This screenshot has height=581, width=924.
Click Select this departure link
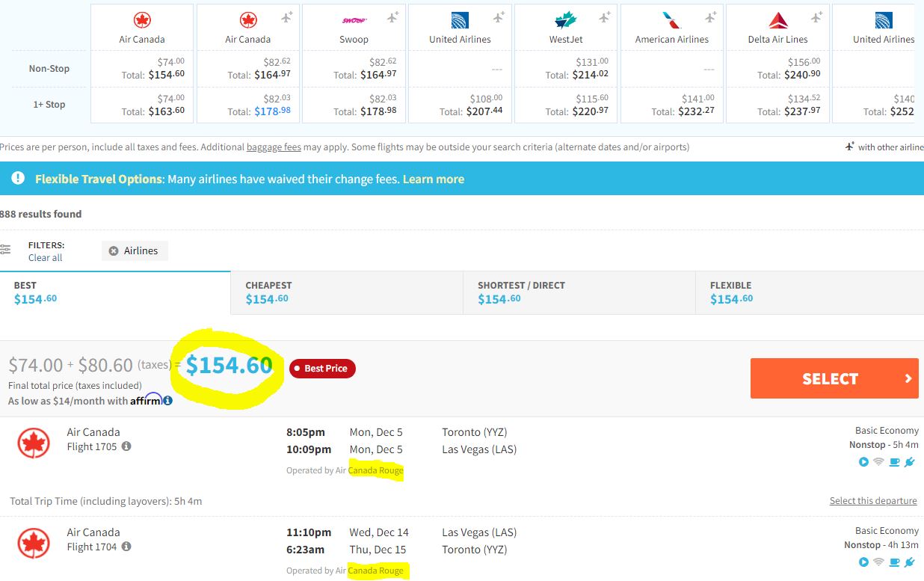pos(873,501)
